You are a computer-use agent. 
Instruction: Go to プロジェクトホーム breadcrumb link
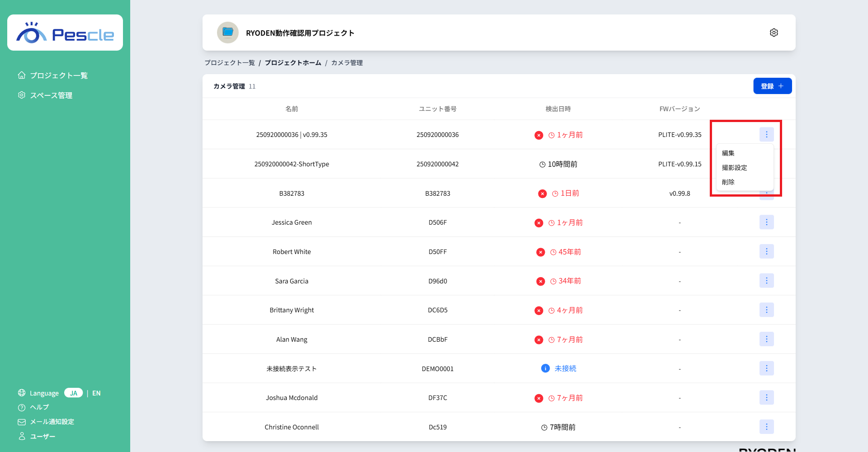click(x=292, y=63)
